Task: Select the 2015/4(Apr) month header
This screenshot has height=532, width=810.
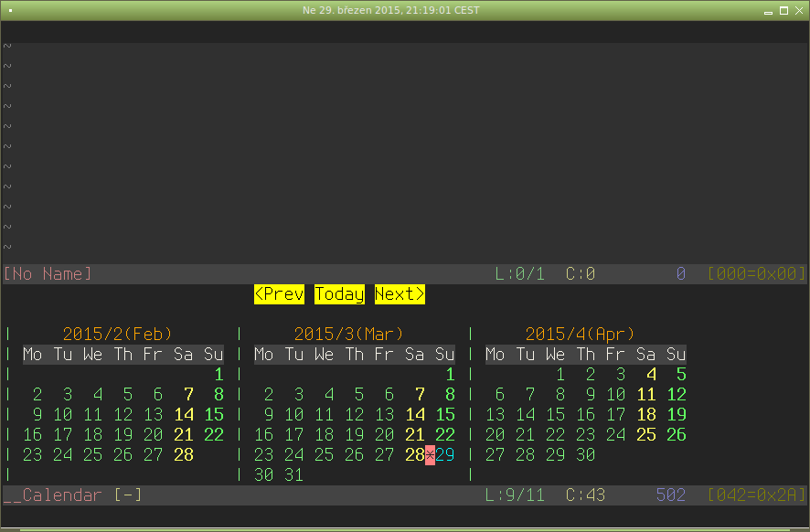Action: [580, 335]
